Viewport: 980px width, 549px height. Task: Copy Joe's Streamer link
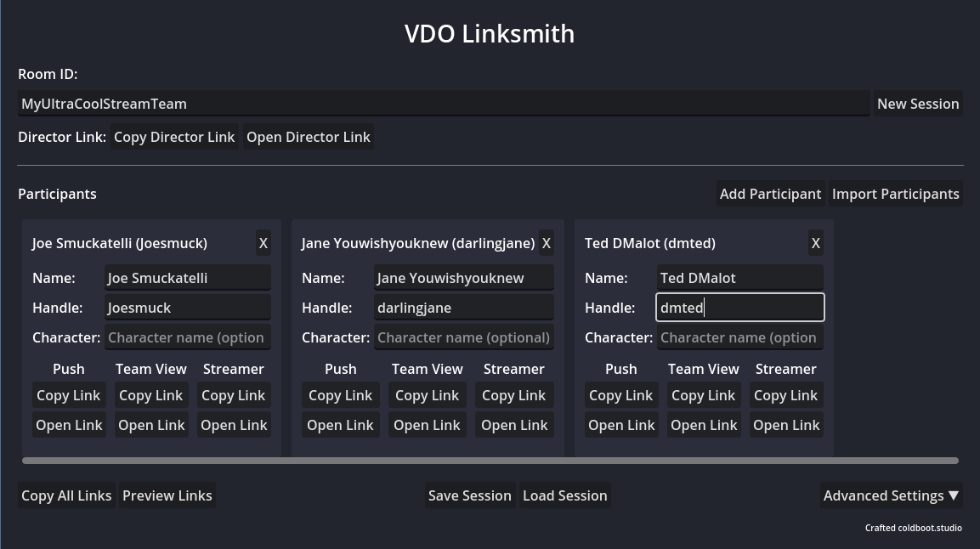[234, 395]
